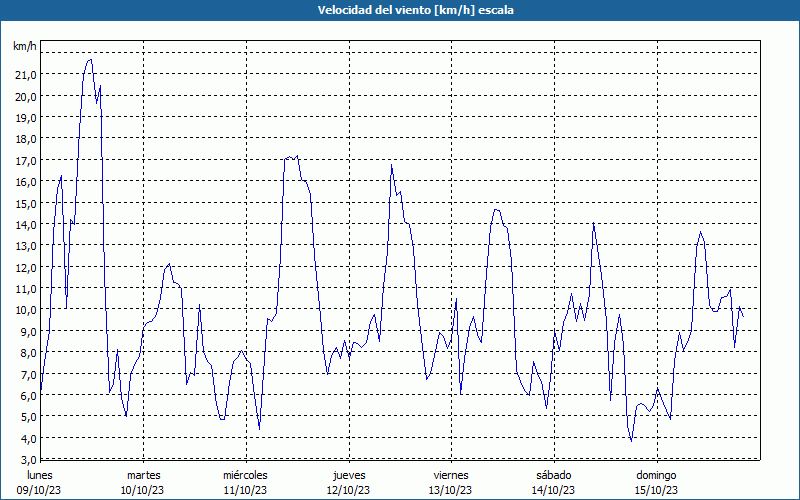This screenshot has height=500, width=800.
Task: Click the 21,0 y-axis value
Action: point(26,75)
